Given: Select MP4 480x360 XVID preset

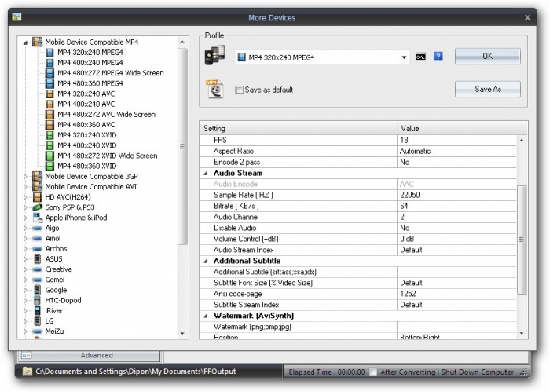Looking at the screenshot, I should point(86,166).
